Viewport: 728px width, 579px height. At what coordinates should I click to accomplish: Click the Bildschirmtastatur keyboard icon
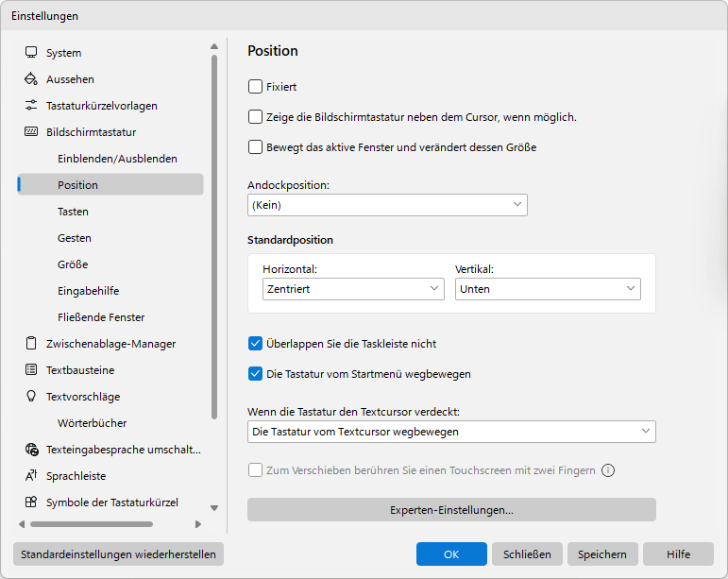(x=31, y=132)
